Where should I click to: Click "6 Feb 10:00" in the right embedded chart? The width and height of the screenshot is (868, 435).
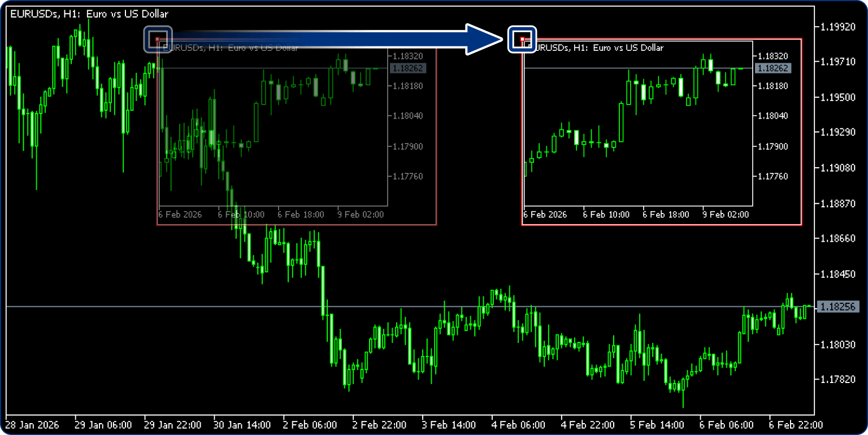pyautogui.click(x=605, y=215)
